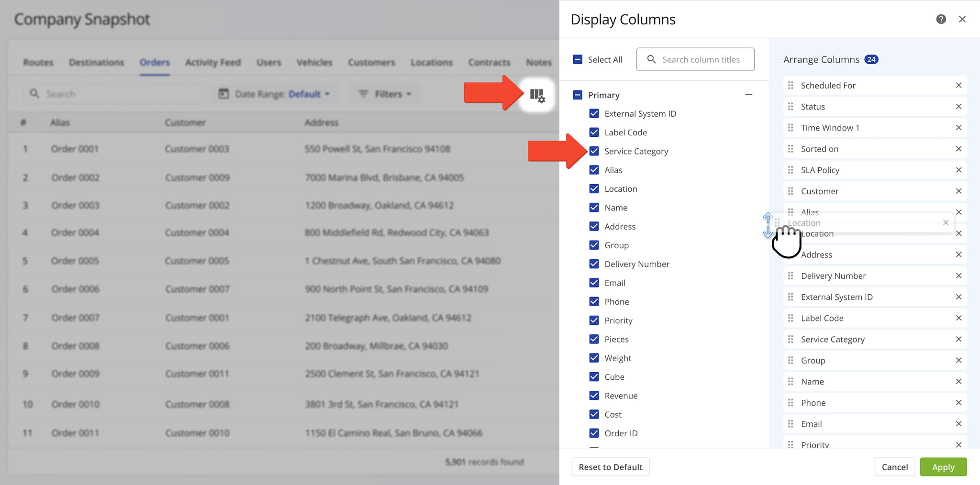Screen dimensions: 980x485
Task: Collapse the Primary columns group
Action: [x=749, y=95]
